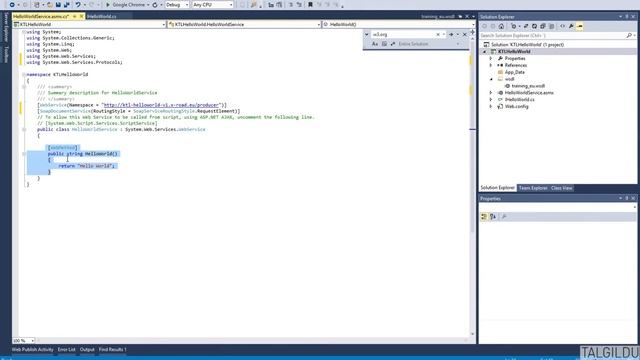Click the browser Refresh icon in toolbar
The height and width of the screenshot is (360, 640).
[155, 5]
